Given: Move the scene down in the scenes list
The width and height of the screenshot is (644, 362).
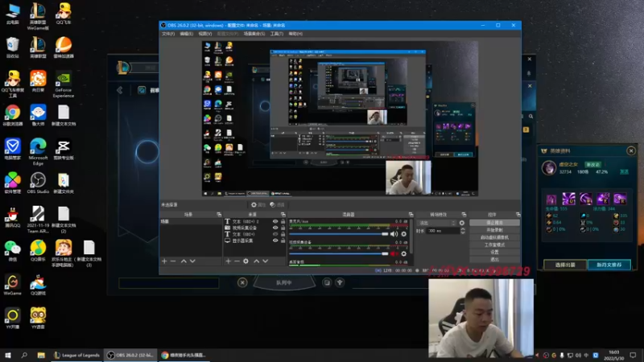Looking at the screenshot, I should tap(192, 261).
